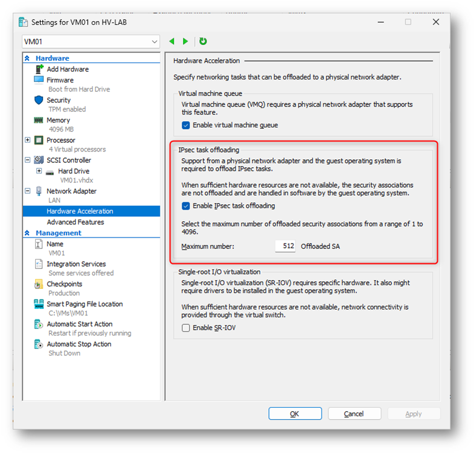Click the VM01.vhdx entry

click(76, 181)
